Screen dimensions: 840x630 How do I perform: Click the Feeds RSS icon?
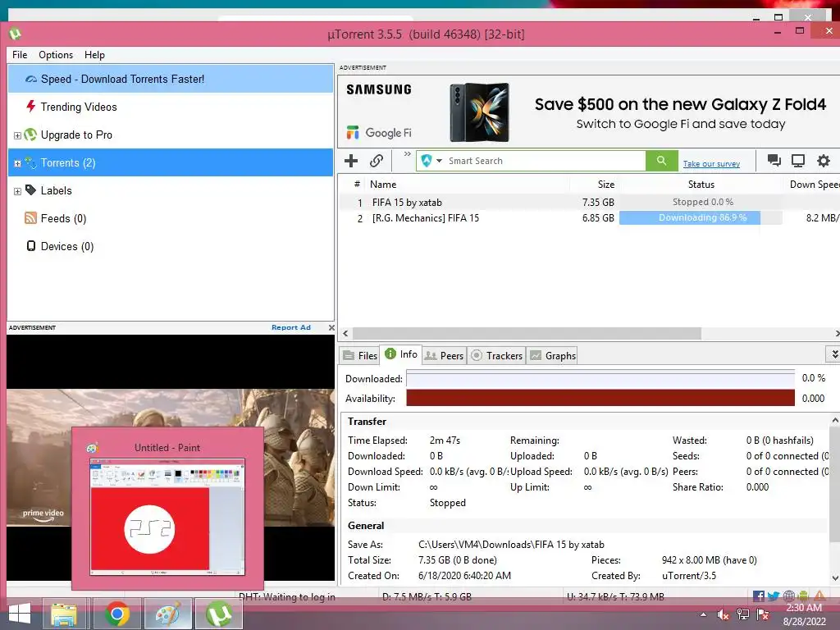click(30, 217)
